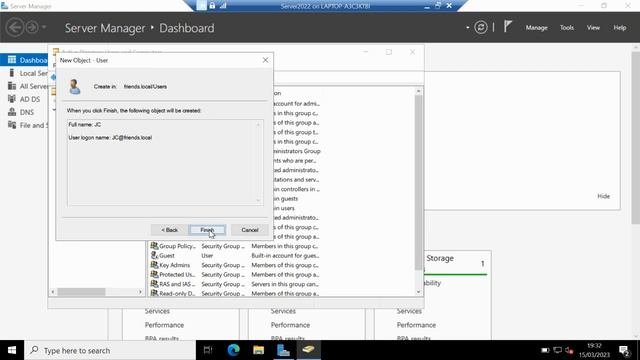
Task: Minimize the Active Directory Users window
Action: pos(365,52)
